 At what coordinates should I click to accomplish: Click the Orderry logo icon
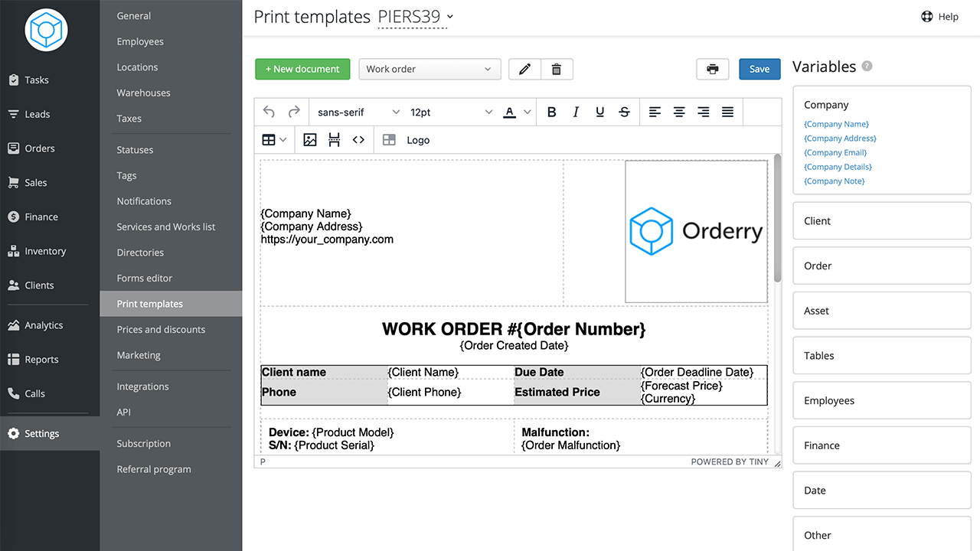(46, 31)
